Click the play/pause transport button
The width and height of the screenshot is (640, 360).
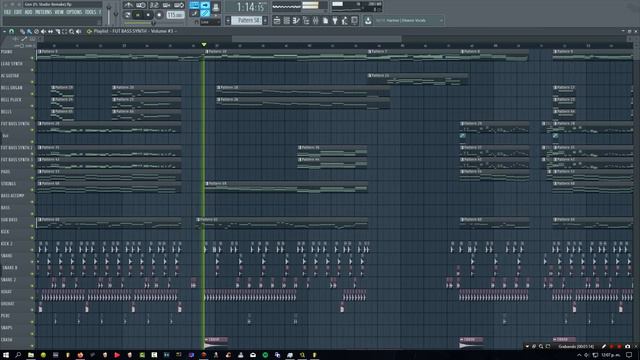pyautogui.click(x=138, y=15)
